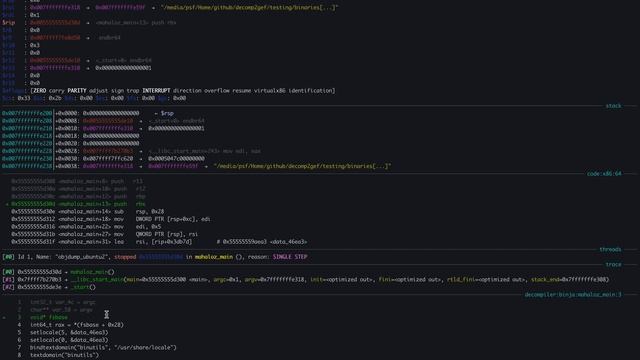
Task: Click the 'code:x86:64' section label
Action: coord(604,173)
